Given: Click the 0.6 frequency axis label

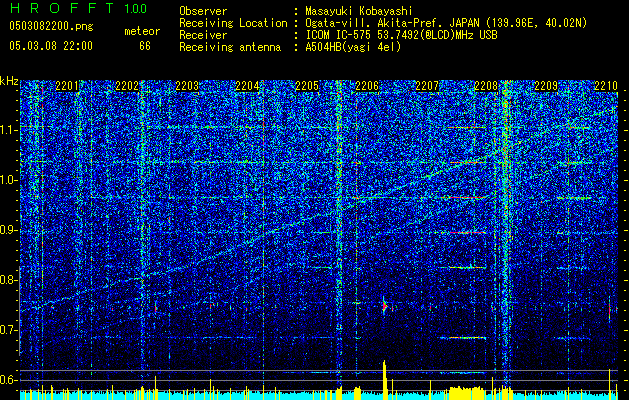Looking at the screenshot, I should point(8,380).
